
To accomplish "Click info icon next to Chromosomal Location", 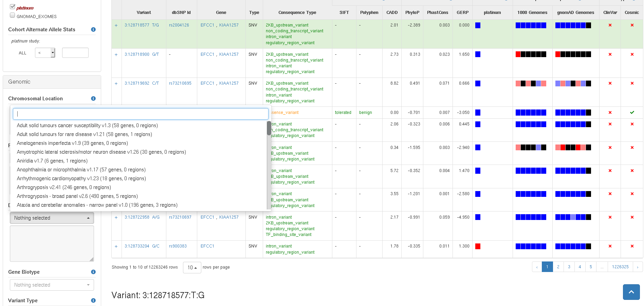I will pos(93,99).
